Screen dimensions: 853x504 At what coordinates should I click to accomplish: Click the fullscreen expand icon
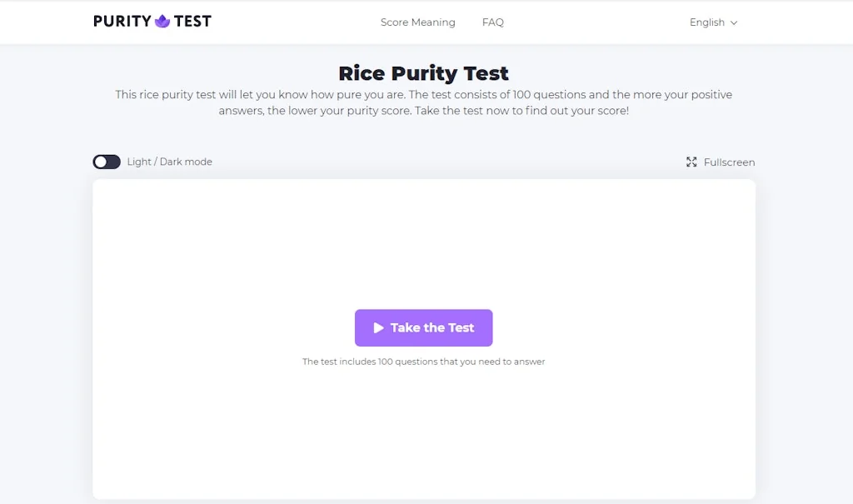691,162
